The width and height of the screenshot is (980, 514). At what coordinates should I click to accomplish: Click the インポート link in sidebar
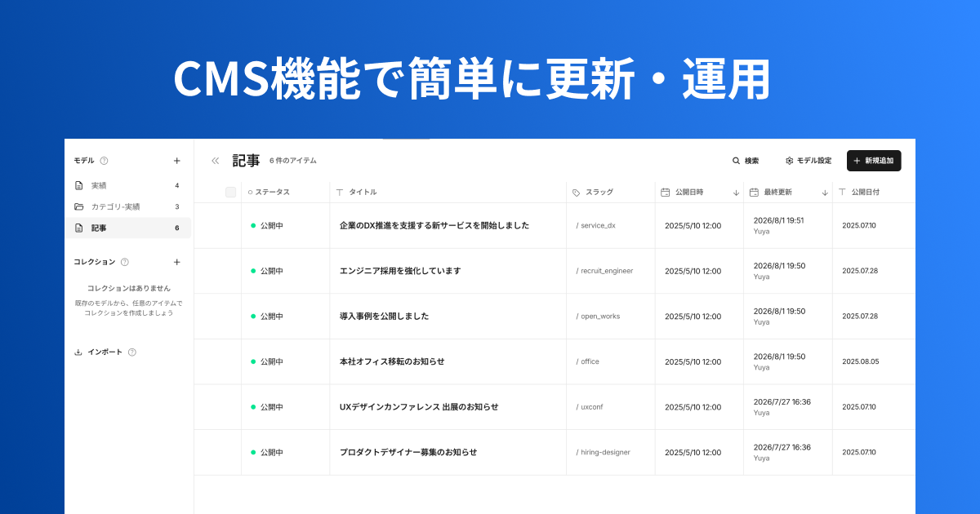pos(105,352)
